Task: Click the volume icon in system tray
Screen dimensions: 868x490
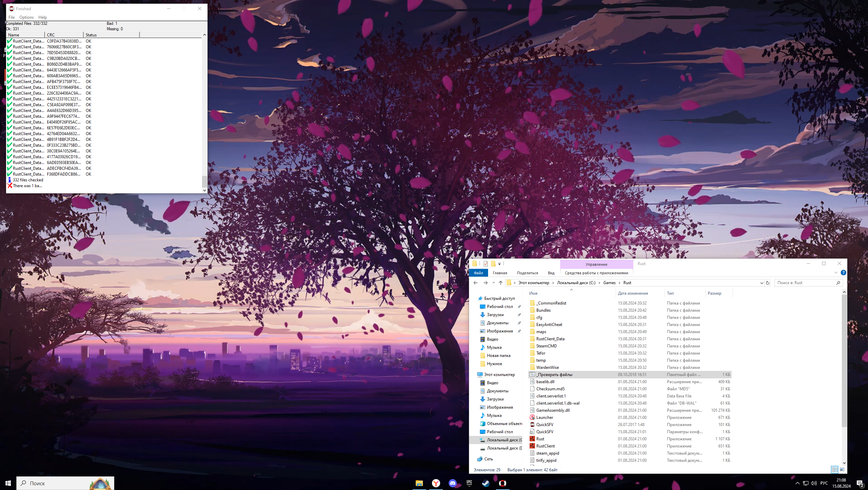Action: 814,483
